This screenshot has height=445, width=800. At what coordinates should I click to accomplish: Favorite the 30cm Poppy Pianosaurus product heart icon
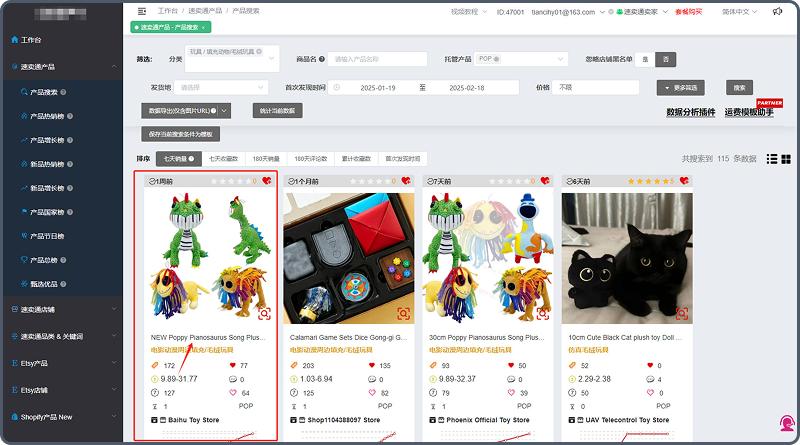pyautogui.click(x=545, y=181)
